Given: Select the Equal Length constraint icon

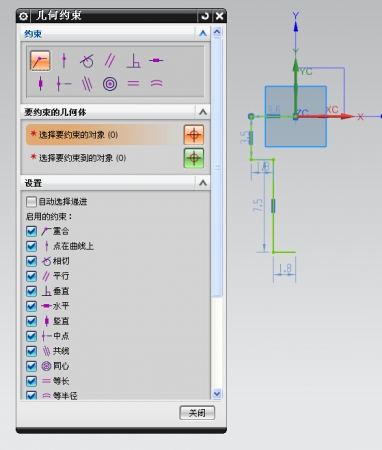Looking at the screenshot, I should coord(133,84).
